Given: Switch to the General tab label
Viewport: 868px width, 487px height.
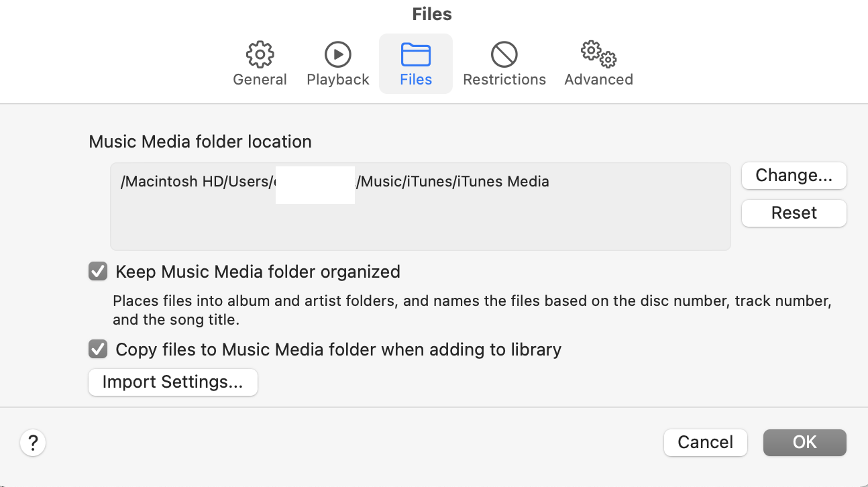Looking at the screenshot, I should point(260,80).
